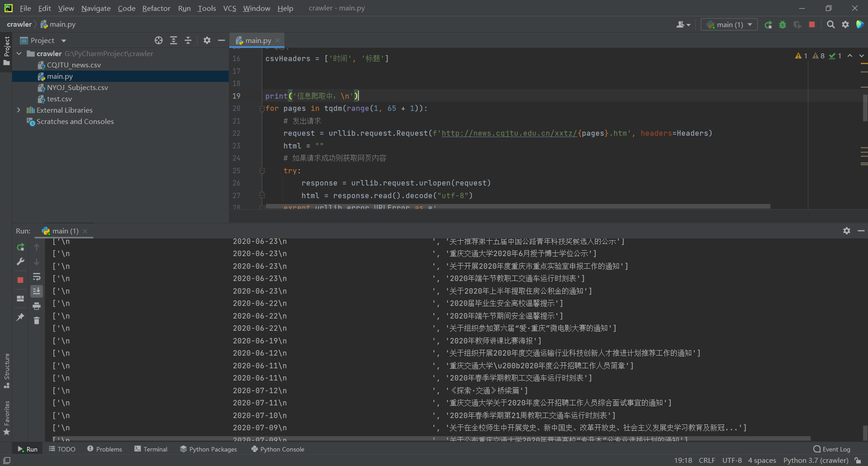Open the user account dropdown

(x=683, y=25)
